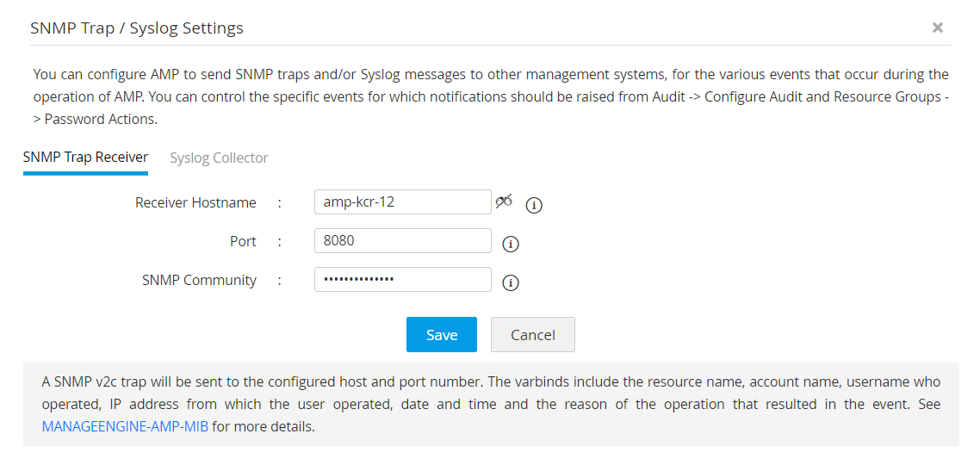Focus the Receiver Hostname field containing amp-kcr-12
Viewport: 980px width, 465px height.
(x=402, y=202)
